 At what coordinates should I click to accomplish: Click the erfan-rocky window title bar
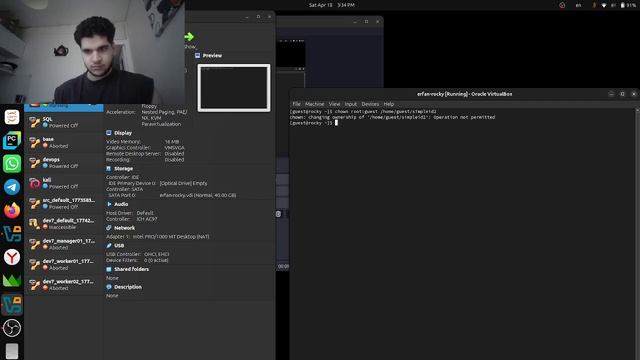click(x=464, y=94)
